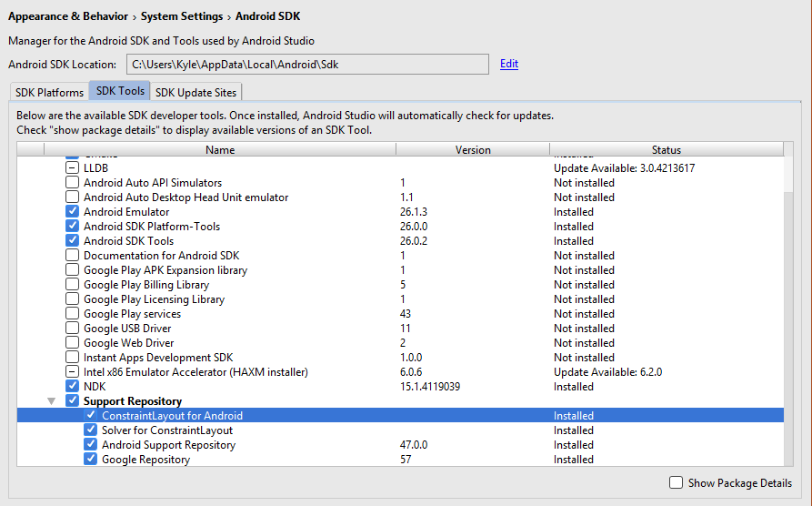Check Google Play Licensing Library

point(72,299)
